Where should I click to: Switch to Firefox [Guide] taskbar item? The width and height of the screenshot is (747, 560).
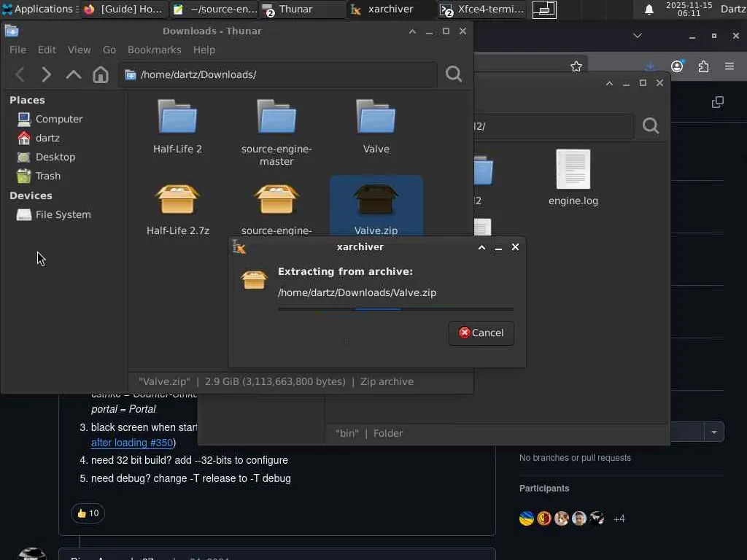click(125, 9)
